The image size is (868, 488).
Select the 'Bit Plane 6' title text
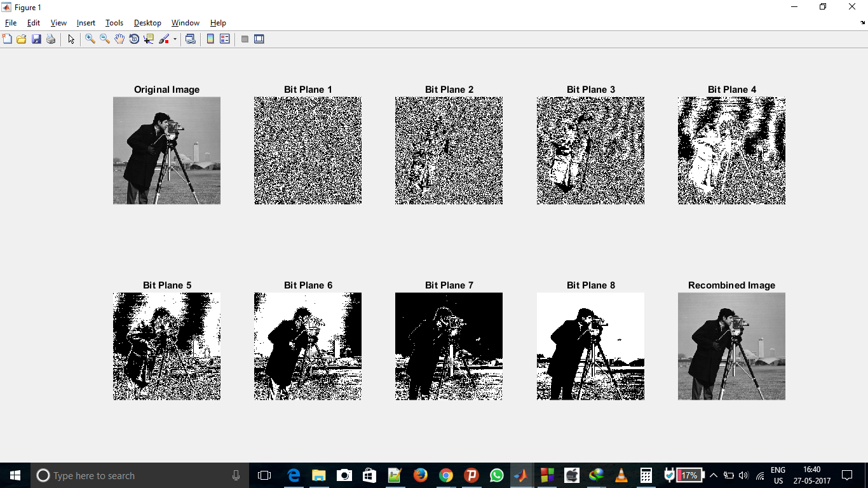[x=308, y=285]
